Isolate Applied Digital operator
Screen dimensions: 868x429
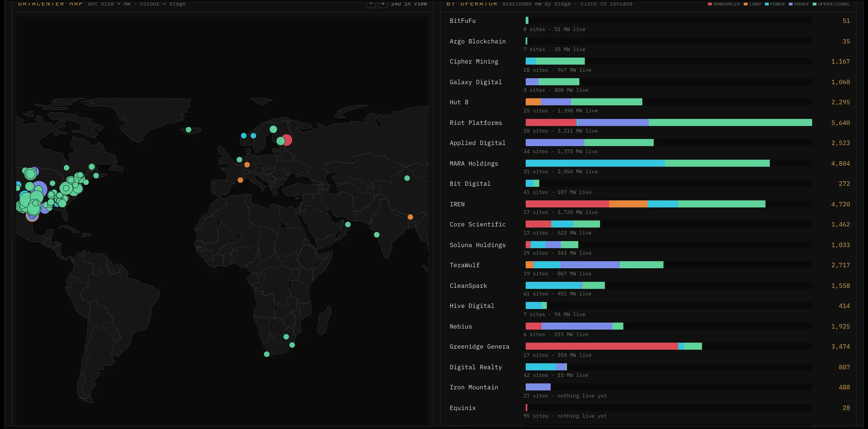point(650,147)
